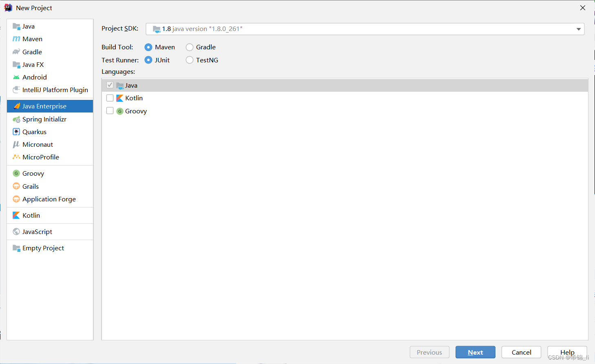The image size is (595, 364).
Task: Select TestNG test runner radio button
Action: click(x=190, y=60)
